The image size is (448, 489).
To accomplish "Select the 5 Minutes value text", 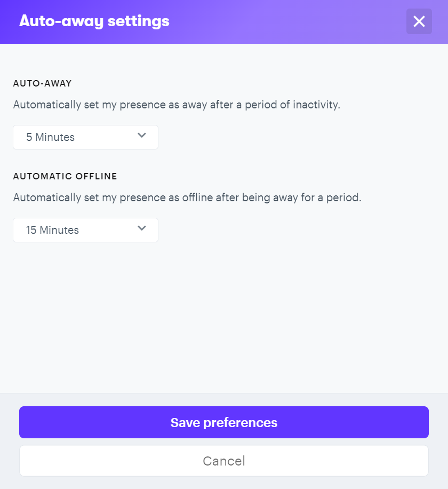I will tap(50, 137).
